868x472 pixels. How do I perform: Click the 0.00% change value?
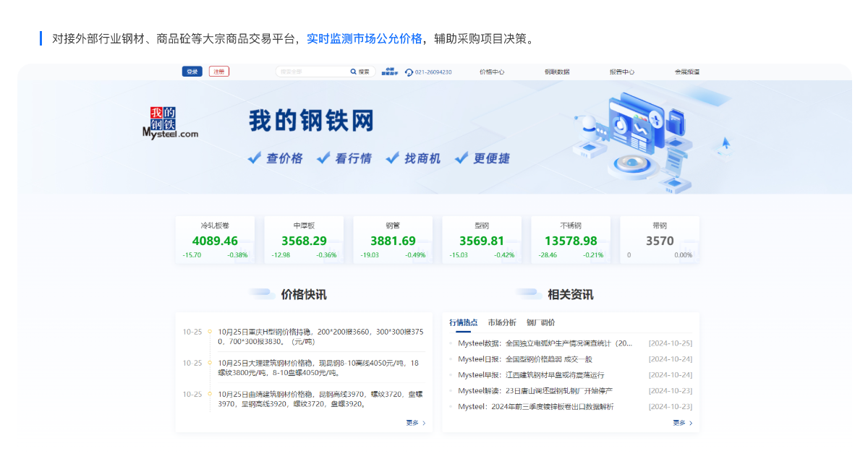684,255
